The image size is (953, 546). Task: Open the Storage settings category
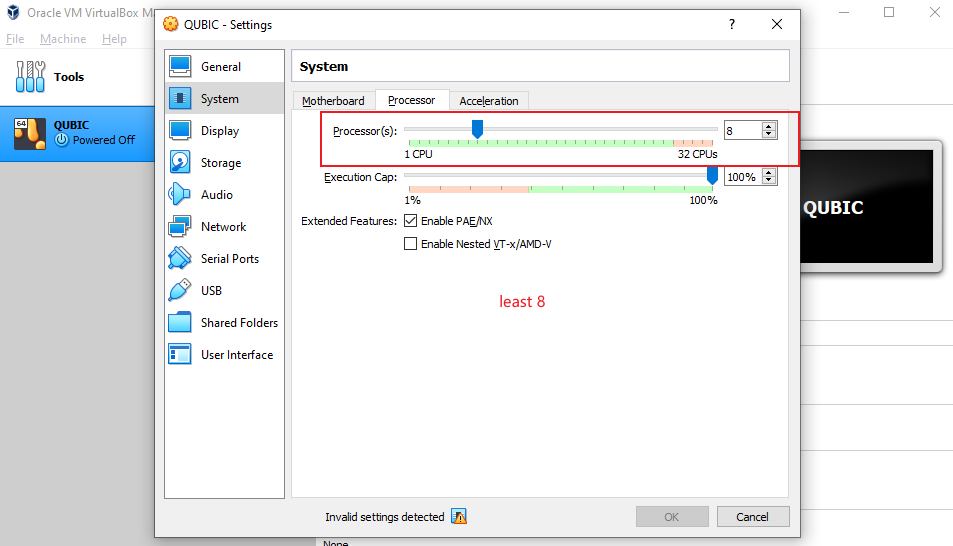click(x=224, y=163)
